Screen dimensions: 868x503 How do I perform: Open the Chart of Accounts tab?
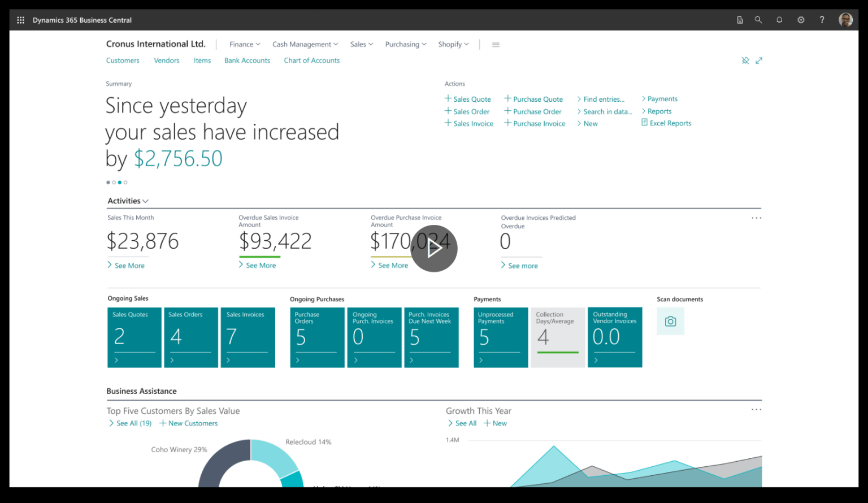tap(311, 60)
